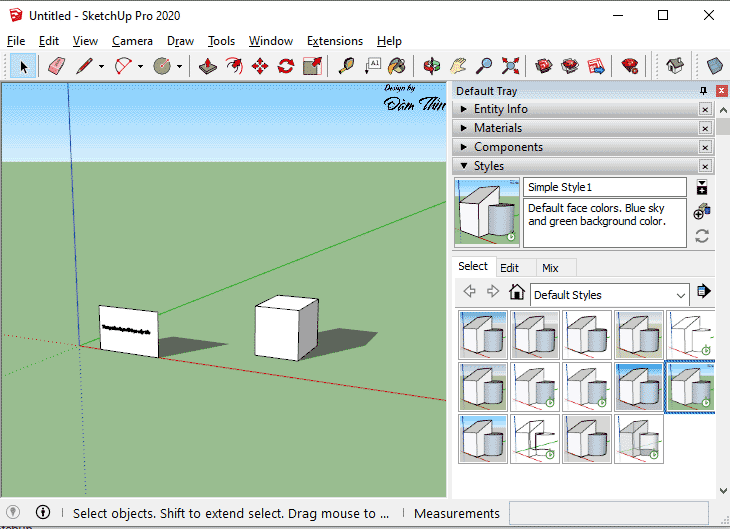The image size is (730, 529).
Task: Pick the Pan hand tool
Action: tap(458, 66)
